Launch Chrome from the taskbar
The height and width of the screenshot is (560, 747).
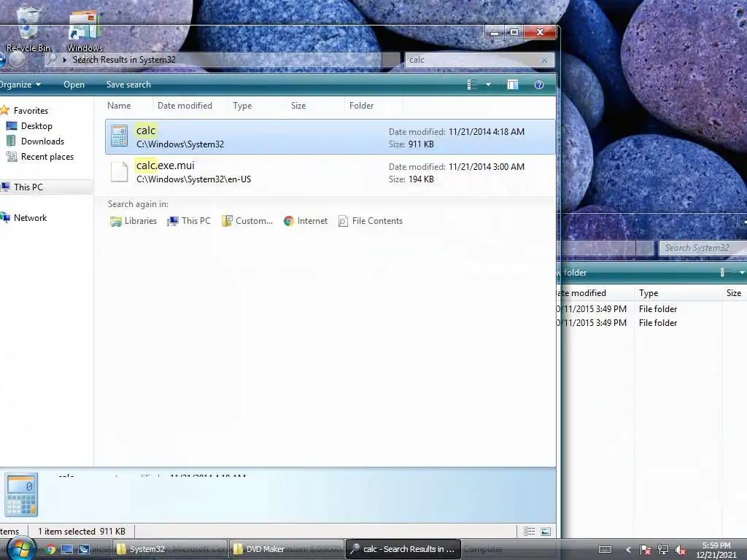50,549
